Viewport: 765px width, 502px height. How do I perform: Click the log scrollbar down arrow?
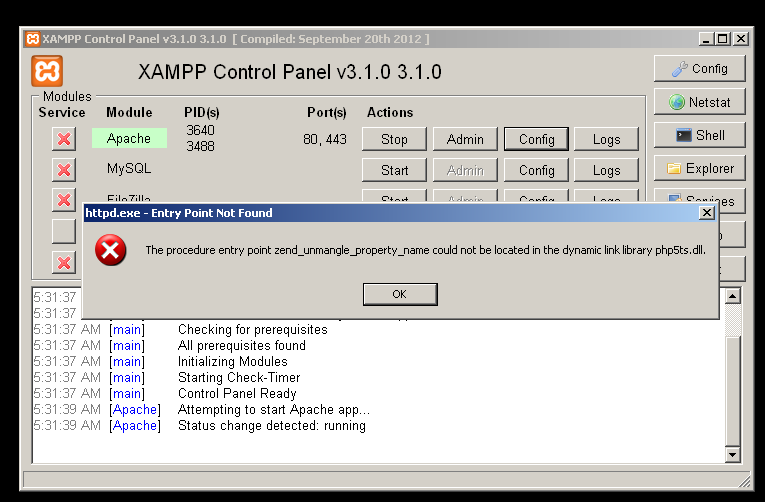(733, 455)
